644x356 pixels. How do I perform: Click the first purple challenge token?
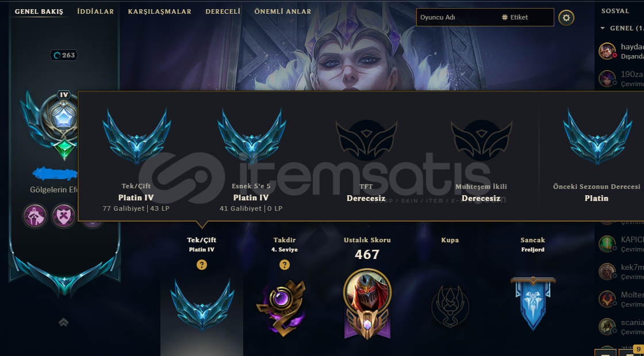[x=35, y=216]
